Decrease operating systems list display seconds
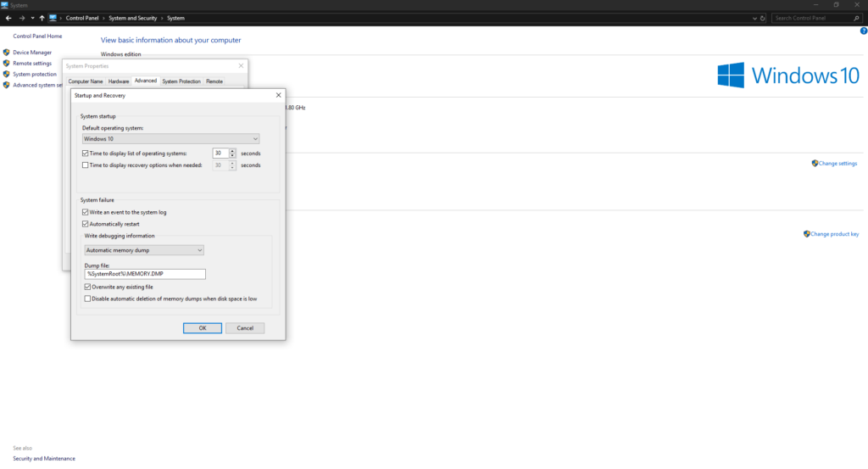The image size is (868, 469). coord(232,155)
